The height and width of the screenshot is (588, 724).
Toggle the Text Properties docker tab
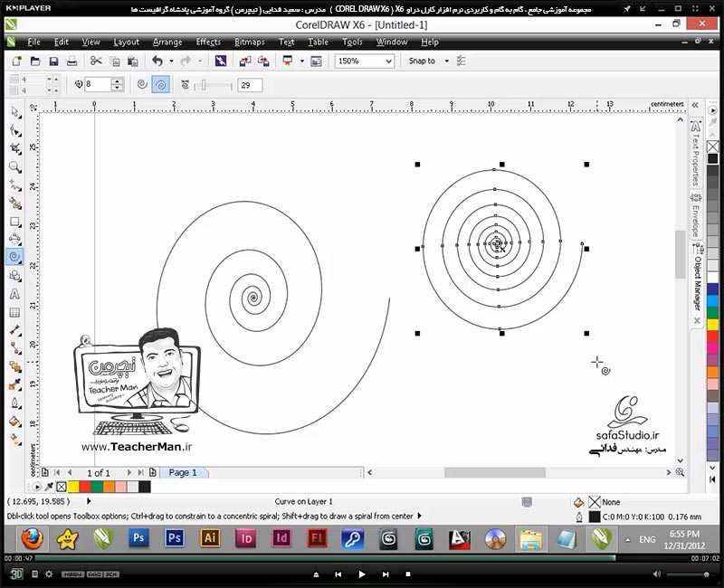(x=695, y=152)
